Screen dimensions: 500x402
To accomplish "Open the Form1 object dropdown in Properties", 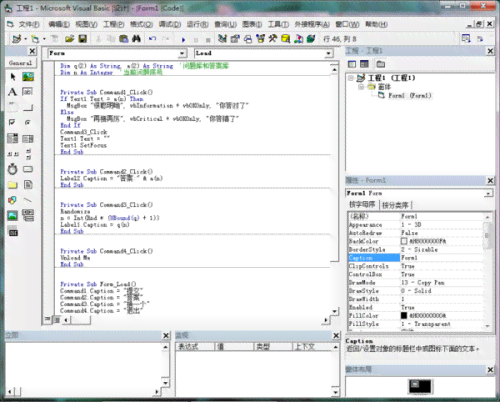I will [x=488, y=193].
